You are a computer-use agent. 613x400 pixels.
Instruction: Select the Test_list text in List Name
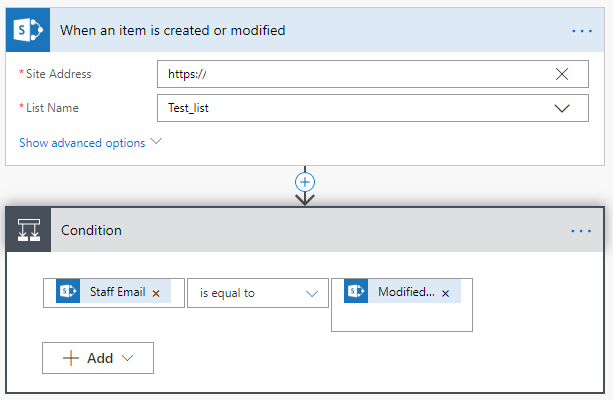(189, 108)
